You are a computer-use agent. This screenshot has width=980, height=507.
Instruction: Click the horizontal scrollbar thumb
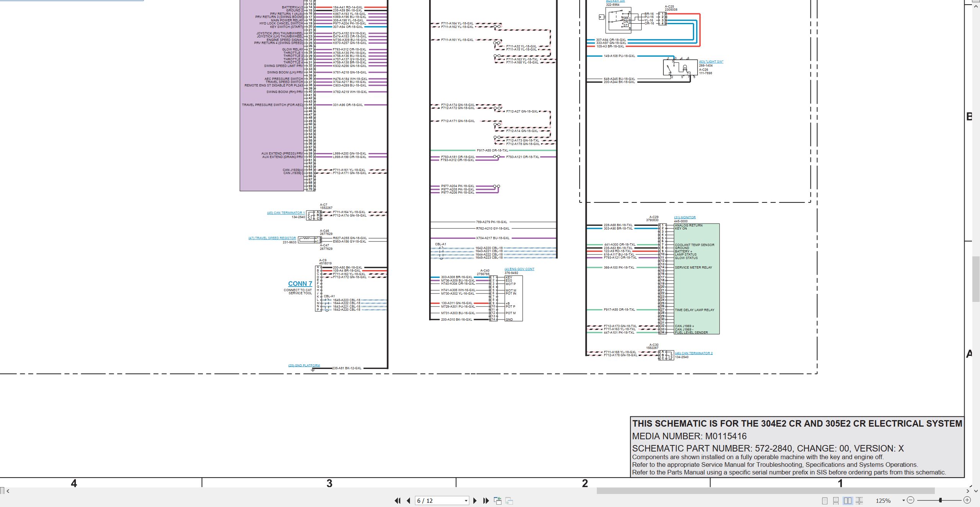coord(766,491)
